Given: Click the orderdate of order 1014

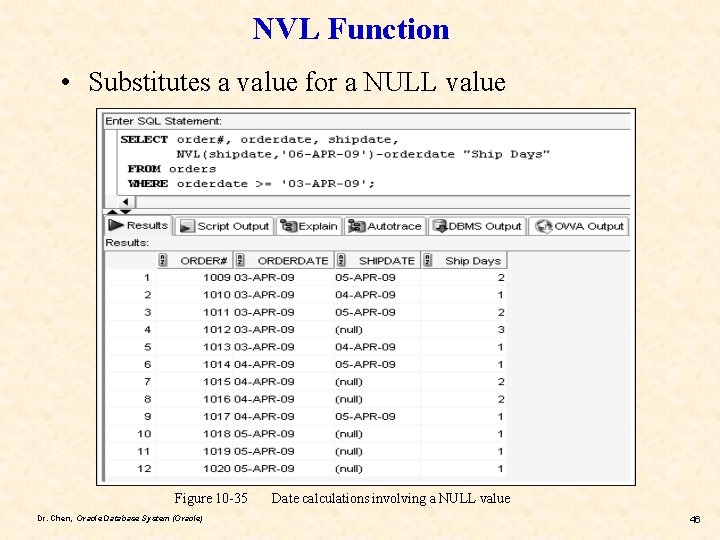Looking at the screenshot, I should (x=264, y=365).
